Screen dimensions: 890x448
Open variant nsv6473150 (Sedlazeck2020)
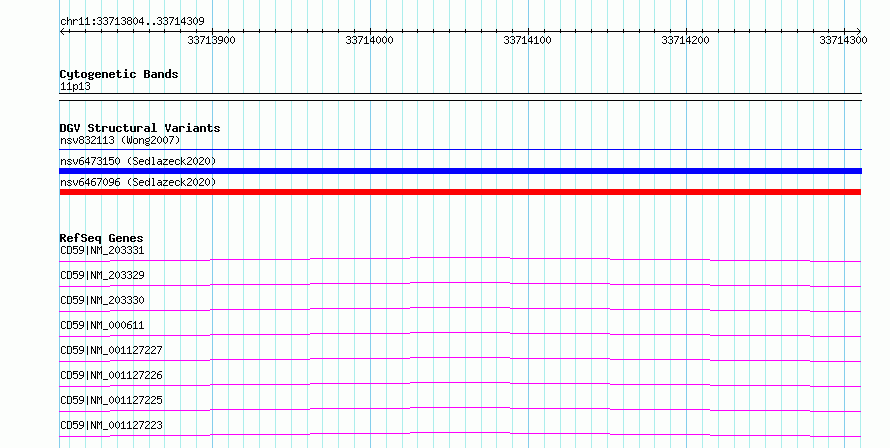tap(138, 161)
